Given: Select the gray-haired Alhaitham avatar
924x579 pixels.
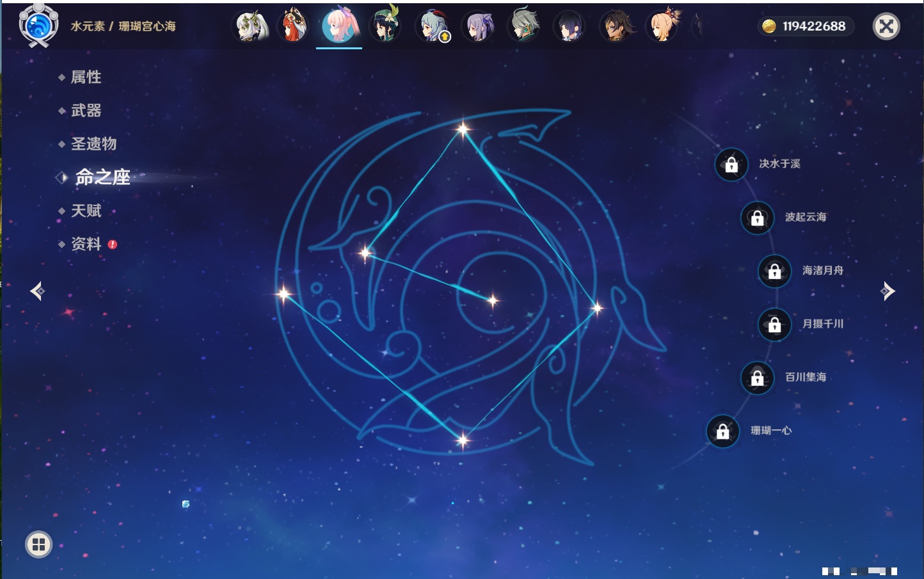Looking at the screenshot, I should coord(523,26).
